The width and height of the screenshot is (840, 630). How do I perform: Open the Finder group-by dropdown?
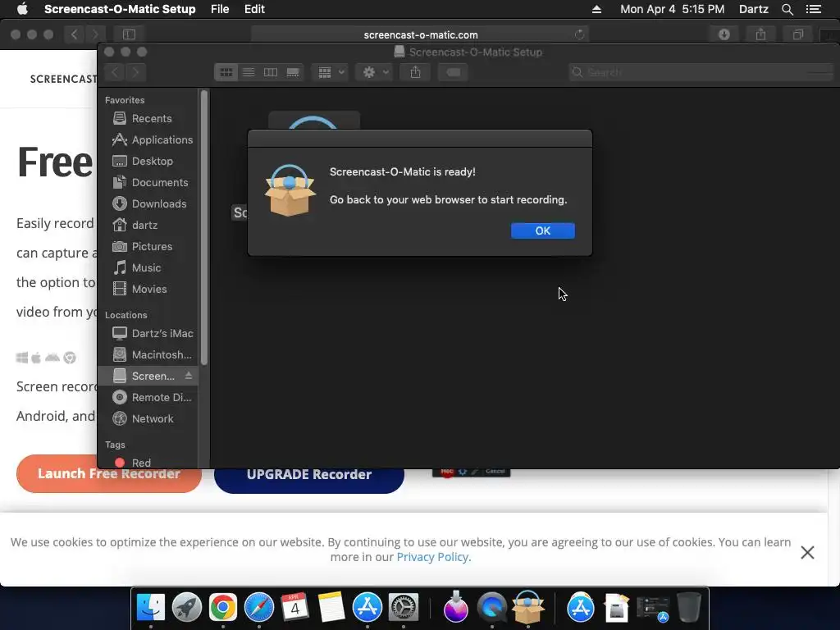click(331, 72)
